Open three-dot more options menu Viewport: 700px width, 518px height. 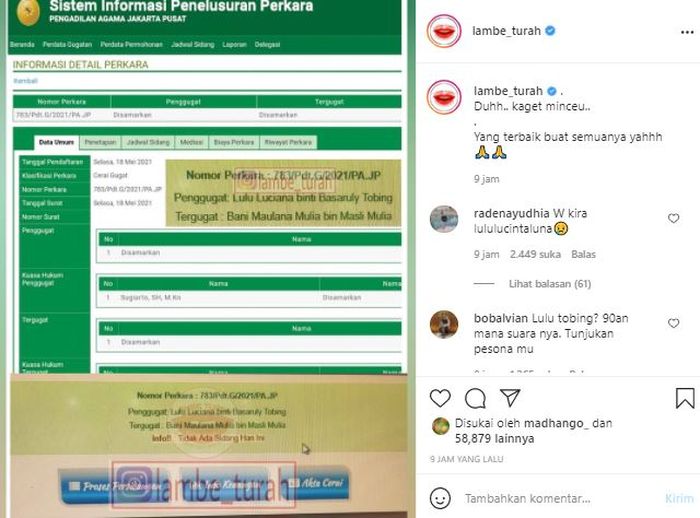tap(687, 32)
